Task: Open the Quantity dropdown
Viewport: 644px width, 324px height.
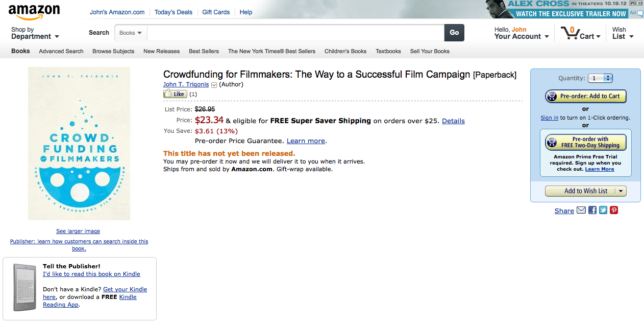Action: [600, 78]
